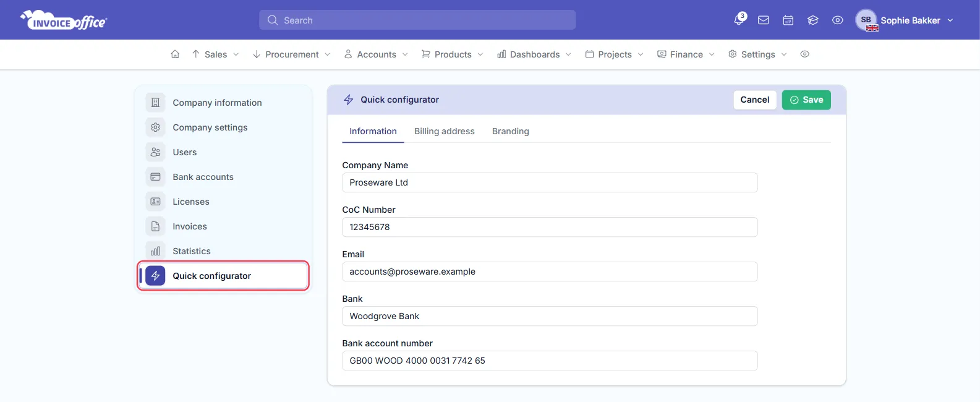The height and width of the screenshot is (402, 980).
Task: Select the Users sidebar label
Action: pos(185,152)
